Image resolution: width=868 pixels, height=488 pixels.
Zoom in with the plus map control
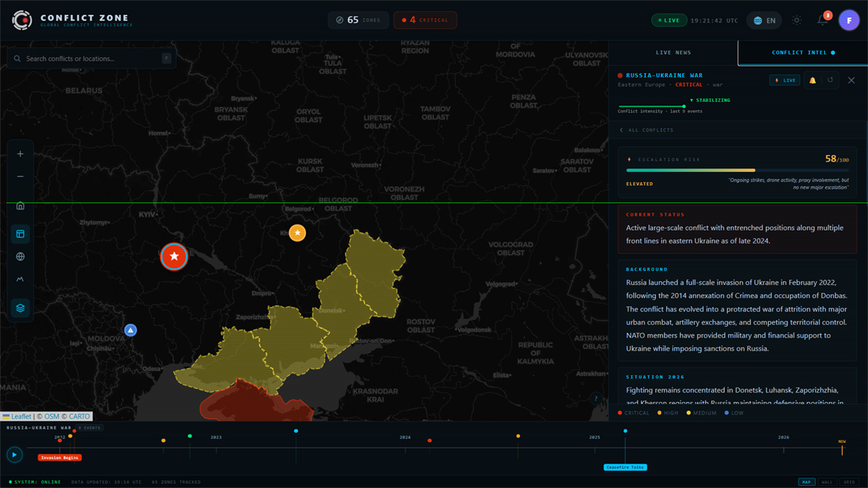click(x=20, y=154)
